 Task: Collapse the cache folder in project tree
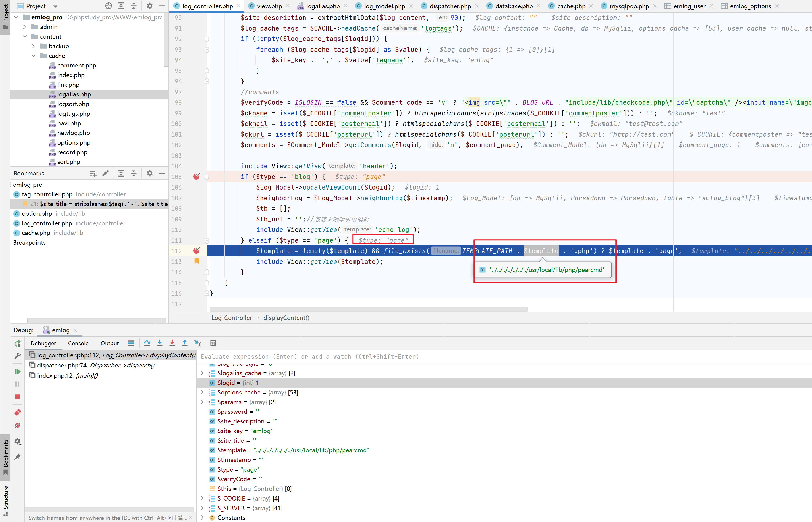34,56
